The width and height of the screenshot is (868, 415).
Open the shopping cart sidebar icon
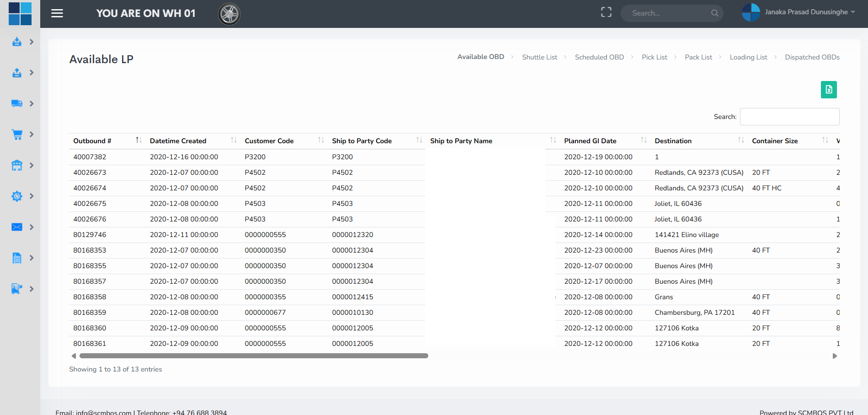click(17, 135)
